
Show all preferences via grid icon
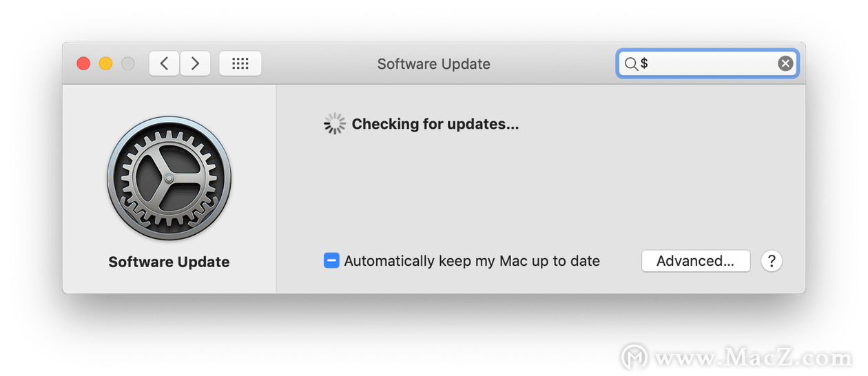click(240, 63)
